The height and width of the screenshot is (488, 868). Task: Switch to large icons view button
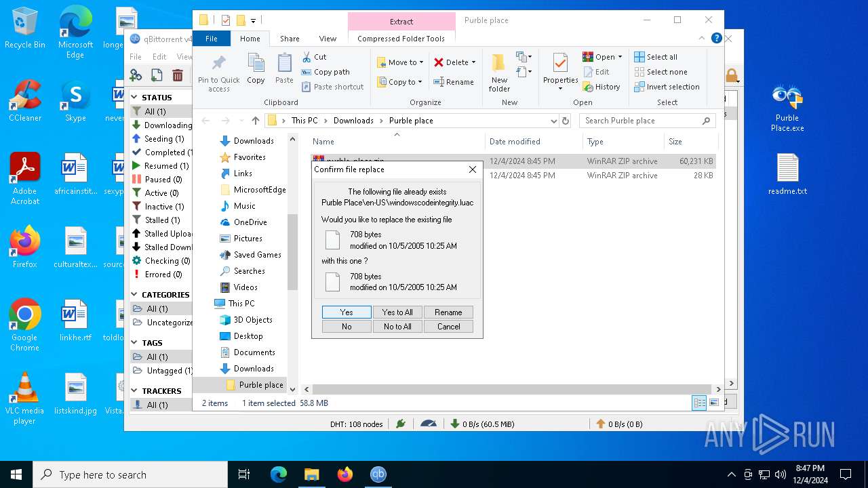[x=714, y=403]
